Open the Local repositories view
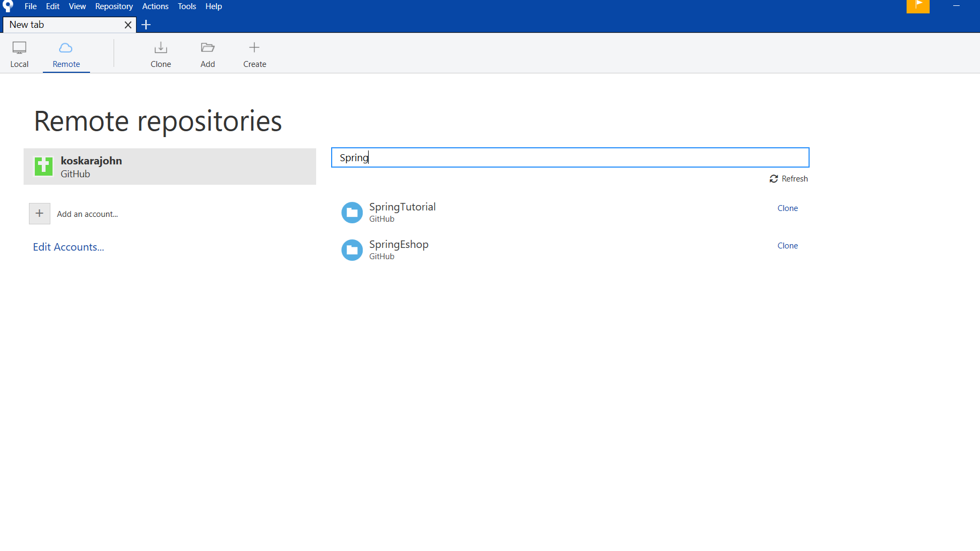 coord(19,54)
